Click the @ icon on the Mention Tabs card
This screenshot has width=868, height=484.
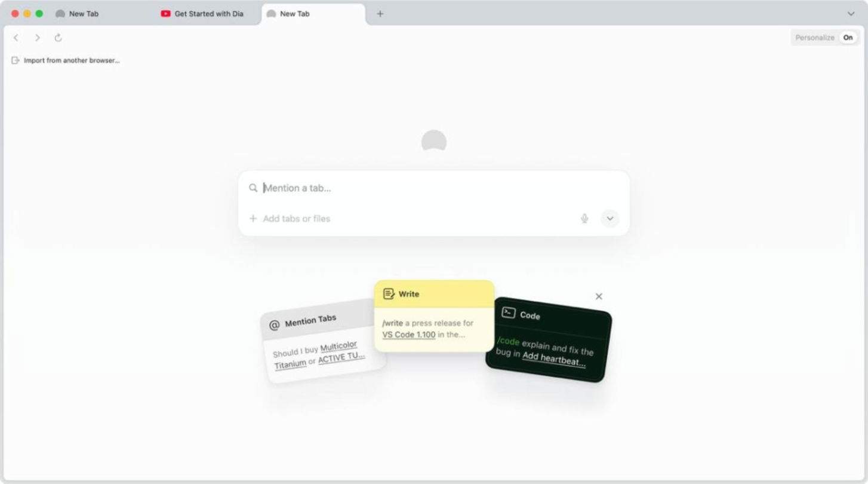pyautogui.click(x=274, y=324)
